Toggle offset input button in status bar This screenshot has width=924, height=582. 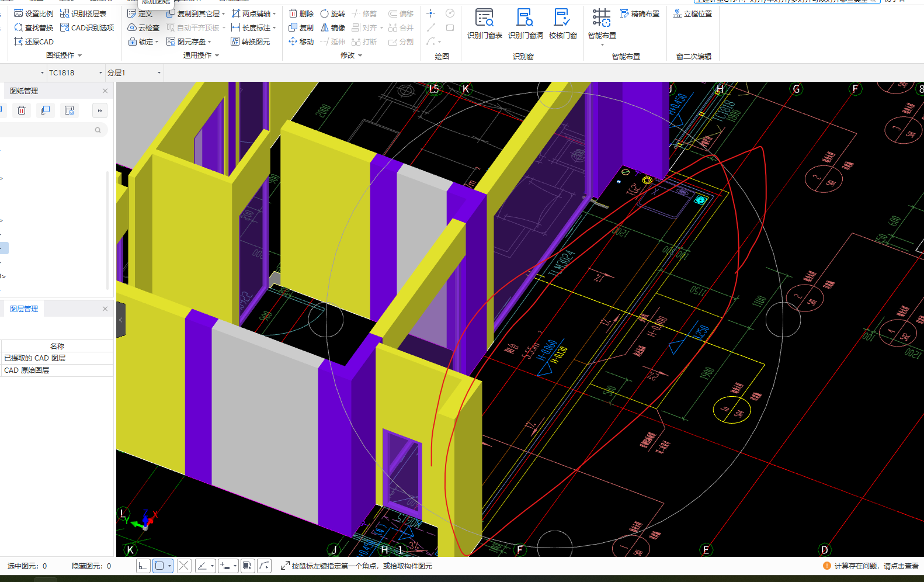click(x=228, y=566)
